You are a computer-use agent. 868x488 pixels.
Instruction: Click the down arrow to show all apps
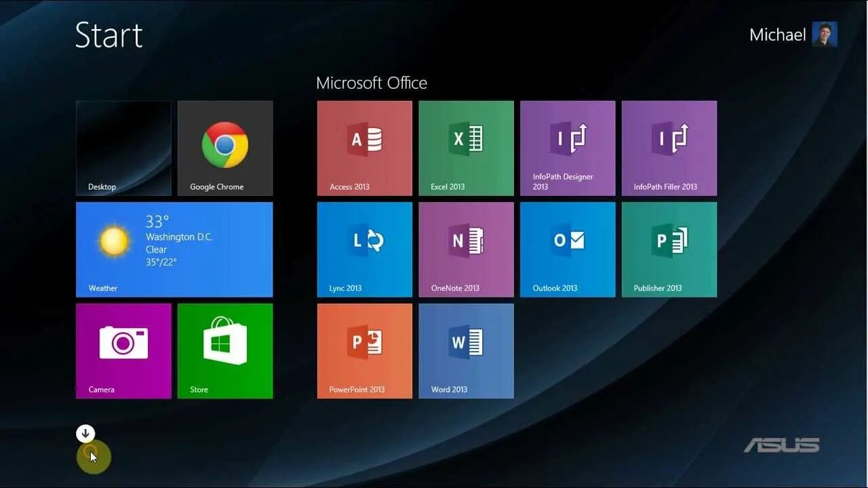(85, 434)
